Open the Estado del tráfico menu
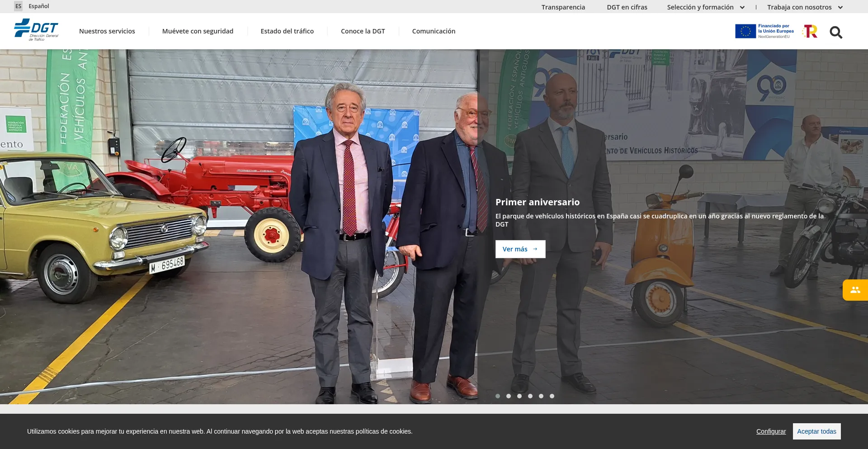The image size is (868, 449). (x=287, y=31)
